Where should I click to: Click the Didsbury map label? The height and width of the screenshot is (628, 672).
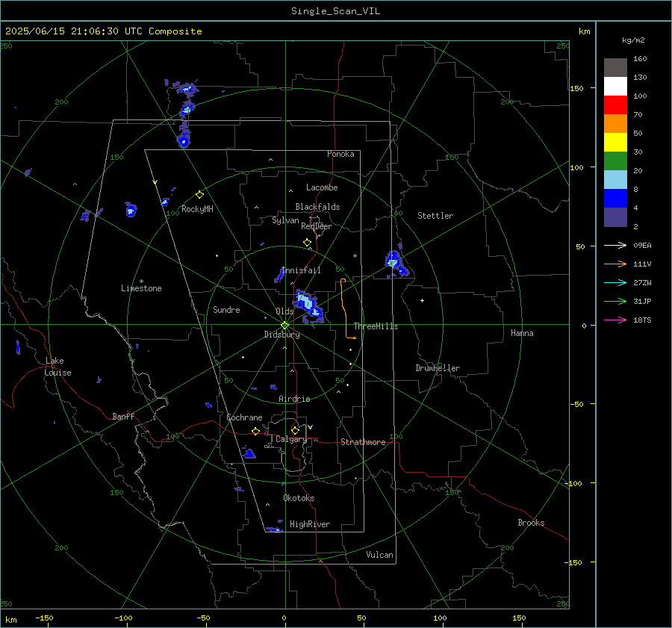pyautogui.click(x=281, y=335)
